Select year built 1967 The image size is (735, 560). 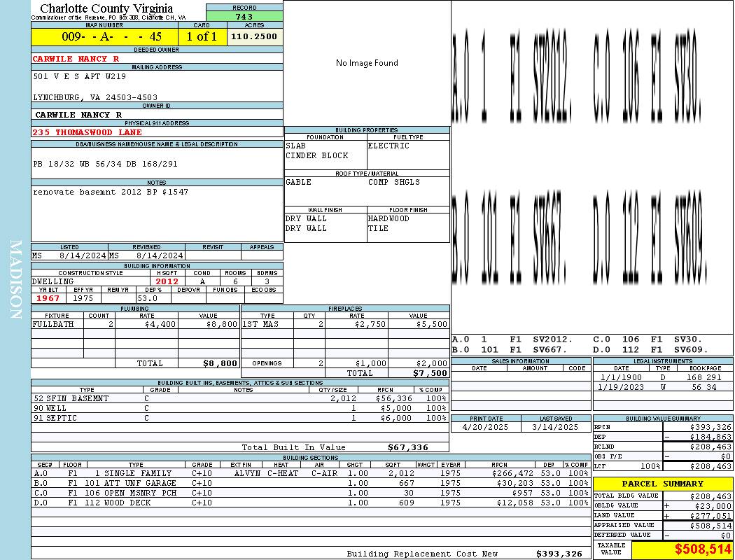tap(48, 298)
